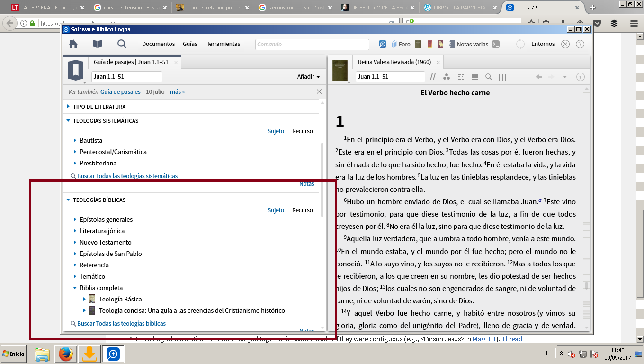Viewport: 644px width, 364px height.
Task: Go back with the Bible panel left arrow
Action: point(538,77)
